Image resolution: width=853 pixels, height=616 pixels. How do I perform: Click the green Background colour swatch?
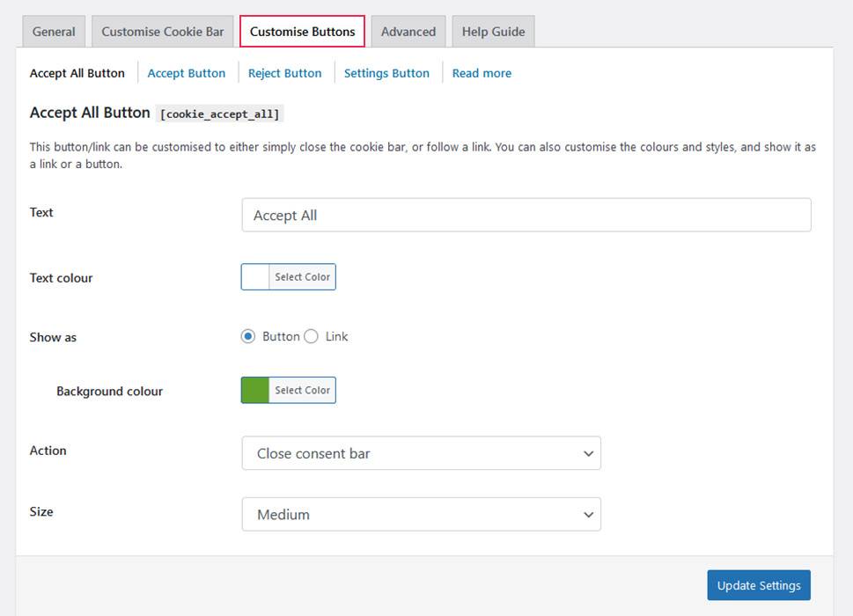[255, 391]
